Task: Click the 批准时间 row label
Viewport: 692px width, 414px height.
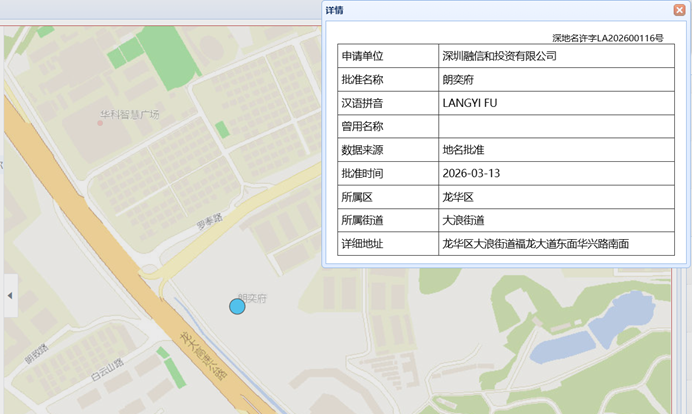Action: click(x=362, y=173)
